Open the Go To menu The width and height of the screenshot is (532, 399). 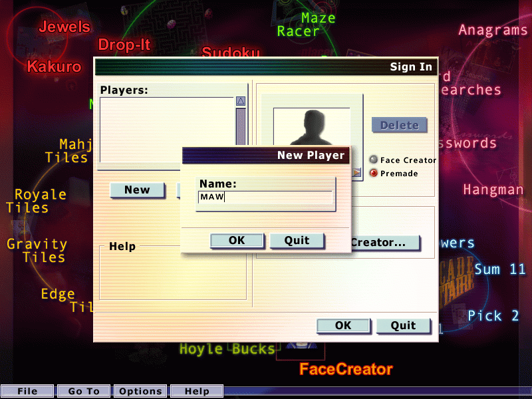point(84,391)
